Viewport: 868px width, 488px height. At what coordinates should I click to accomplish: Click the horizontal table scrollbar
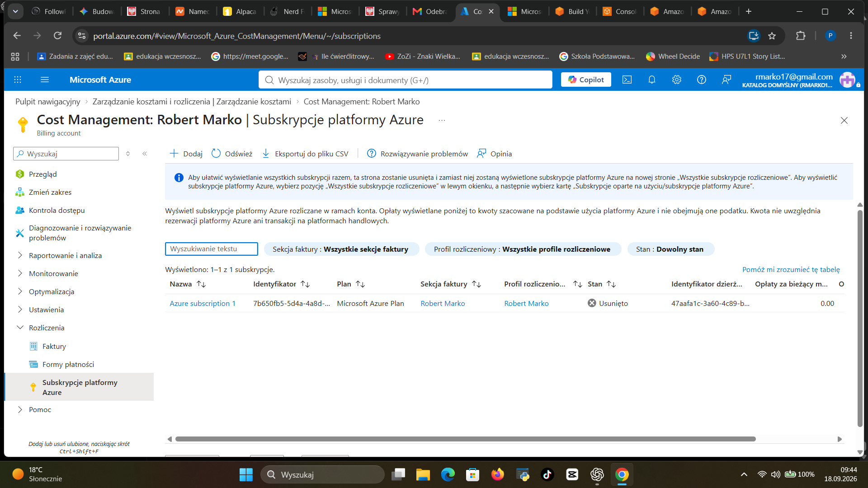(465, 439)
